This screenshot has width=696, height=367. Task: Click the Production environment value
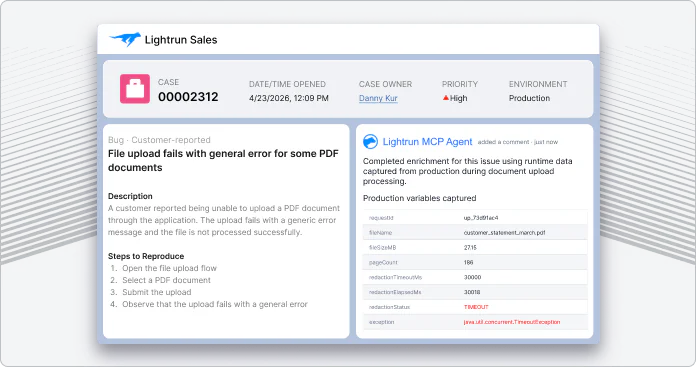pos(529,98)
